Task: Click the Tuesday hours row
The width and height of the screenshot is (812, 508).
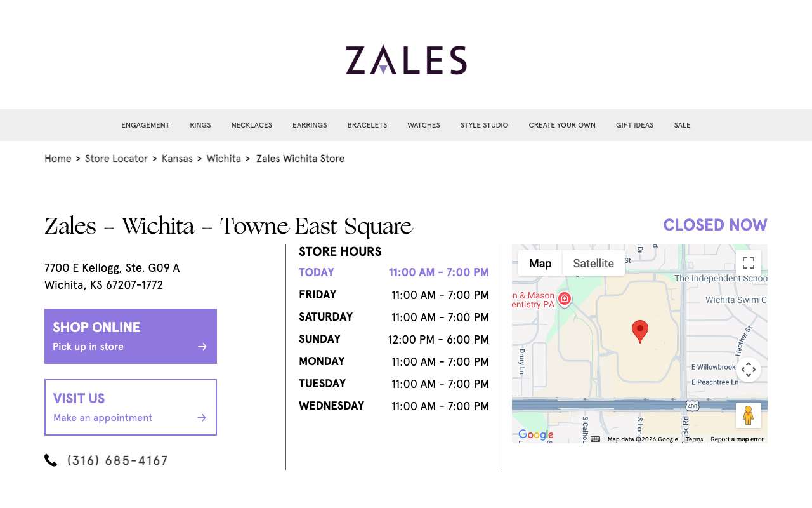Action: coord(394,384)
